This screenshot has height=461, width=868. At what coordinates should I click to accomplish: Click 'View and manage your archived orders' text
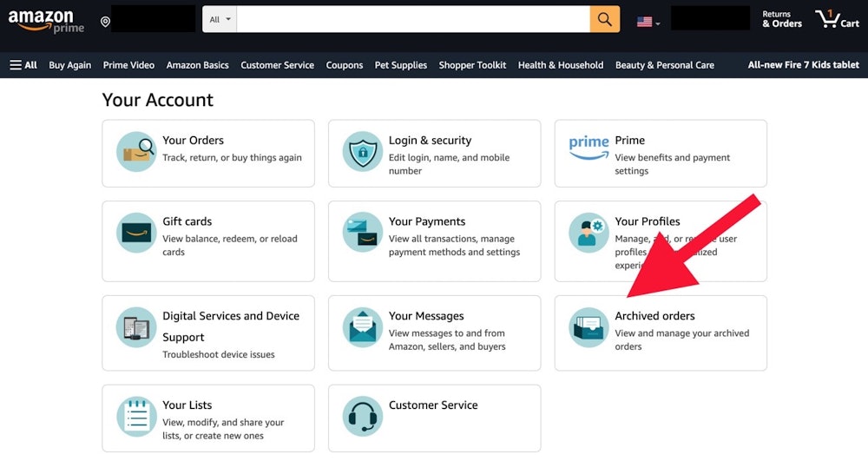pyautogui.click(x=682, y=339)
